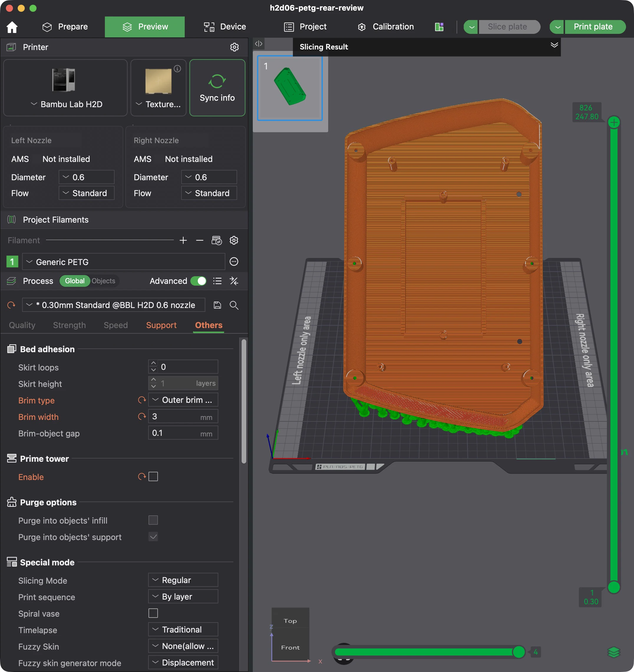
Task: Add a new filament with plus icon
Action: pos(183,240)
